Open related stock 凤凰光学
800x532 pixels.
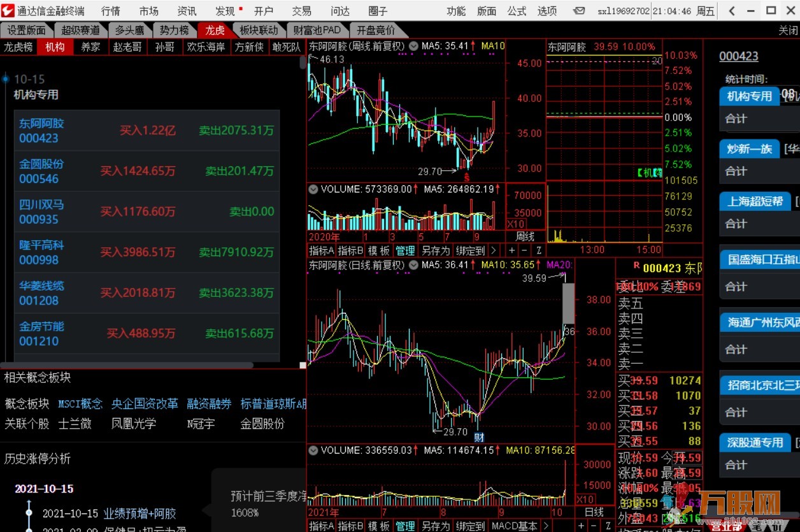[x=134, y=423]
